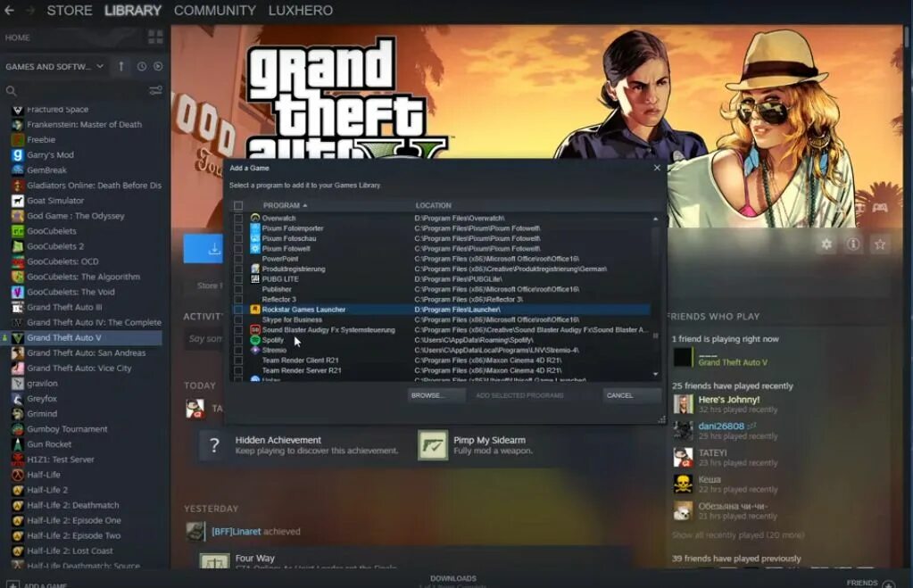This screenshot has width=913, height=588.
Task: Open the recent activity clock icon
Action: pyautogui.click(x=142, y=66)
